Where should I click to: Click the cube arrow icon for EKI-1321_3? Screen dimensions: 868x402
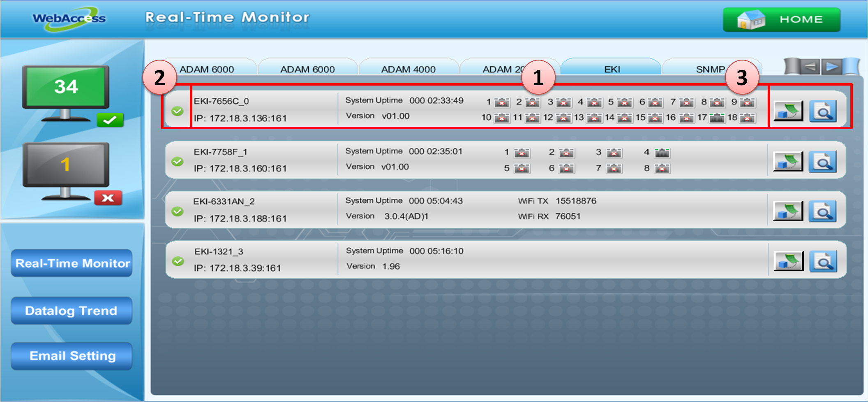(x=788, y=261)
